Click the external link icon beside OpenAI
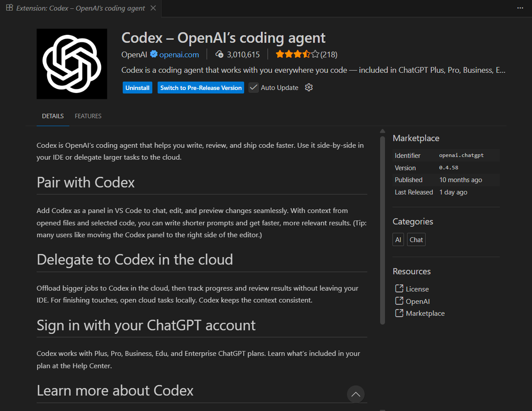This screenshot has height=411, width=532. tap(399, 301)
